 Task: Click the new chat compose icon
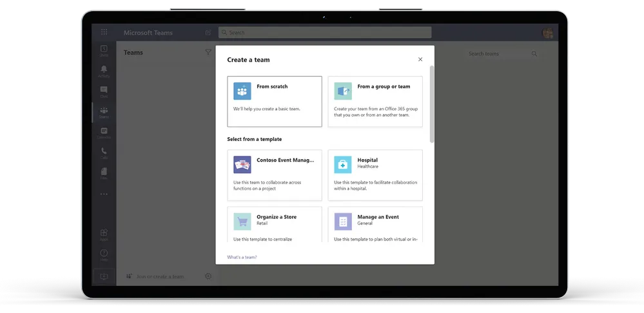(x=208, y=32)
